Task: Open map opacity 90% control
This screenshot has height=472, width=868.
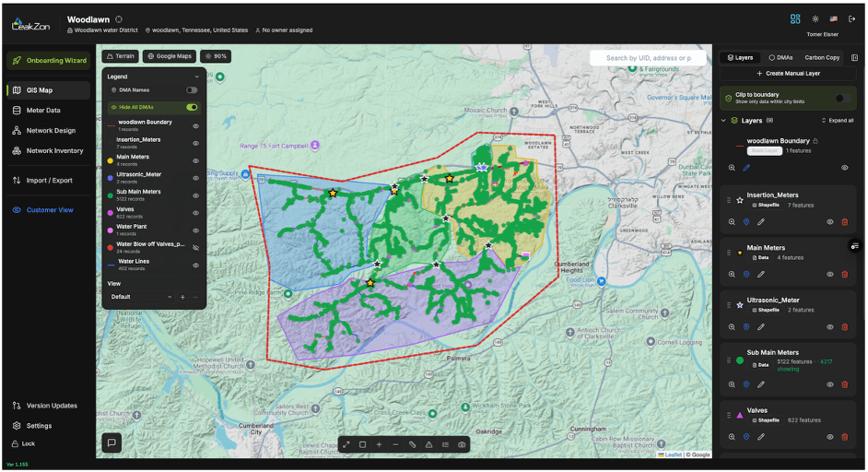Action: coord(216,56)
